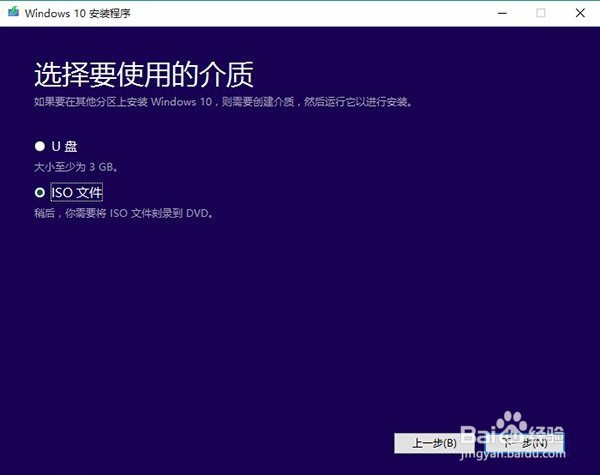Click the text 大小至少为 3 GB。
600x475 pixels.
pyautogui.click(x=76, y=167)
